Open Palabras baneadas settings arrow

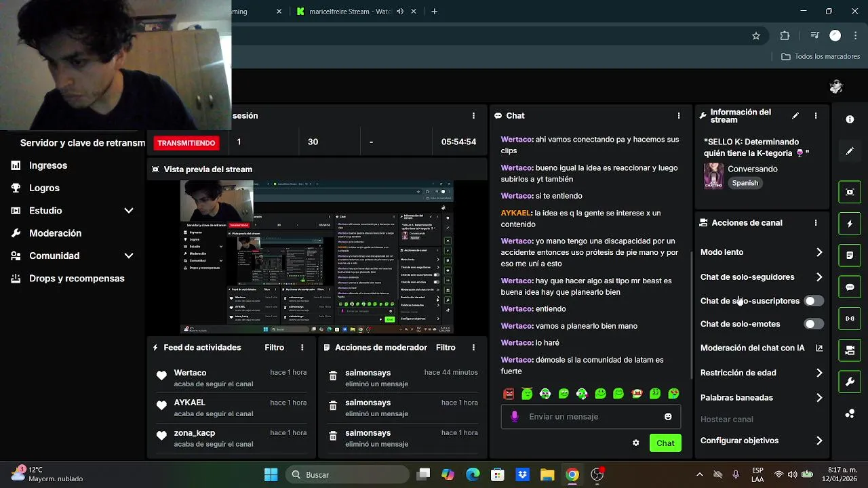pyautogui.click(x=819, y=398)
